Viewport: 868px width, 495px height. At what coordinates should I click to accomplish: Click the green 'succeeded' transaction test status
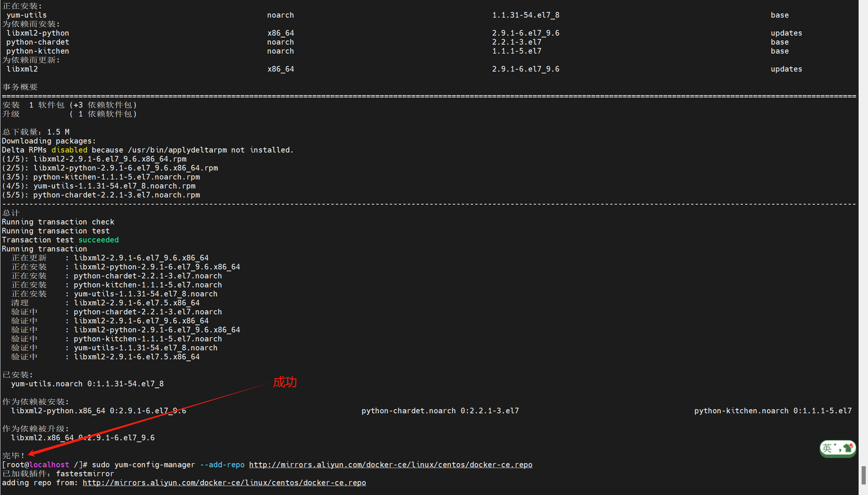[99, 240]
